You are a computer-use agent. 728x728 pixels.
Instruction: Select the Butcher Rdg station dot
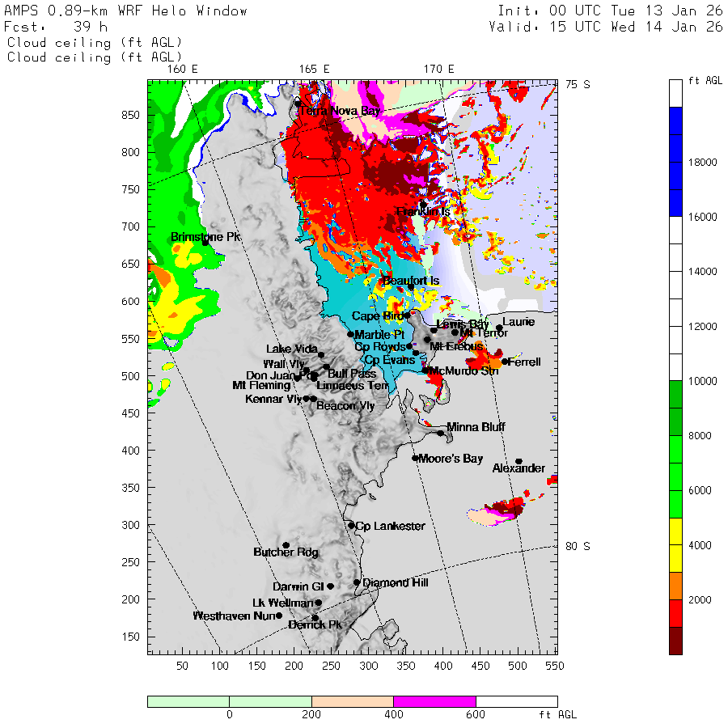[x=286, y=545]
